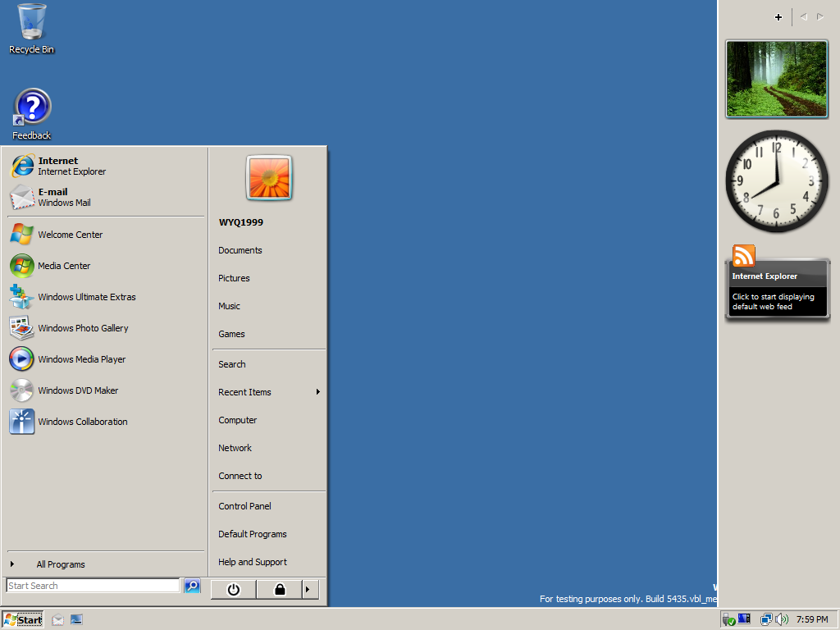Lock the computer with padlock button
This screenshot has height=630, width=840.
(279, 590)
